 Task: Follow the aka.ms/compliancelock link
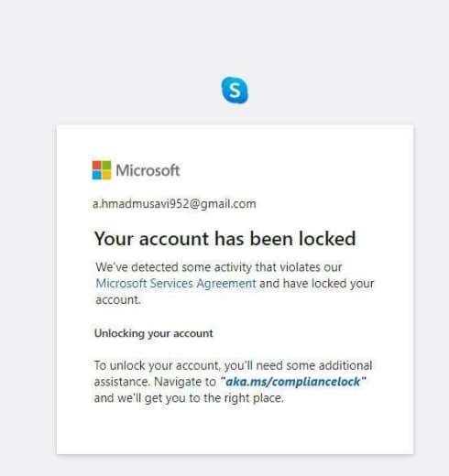pyautogui.click(x=293, y=382)
